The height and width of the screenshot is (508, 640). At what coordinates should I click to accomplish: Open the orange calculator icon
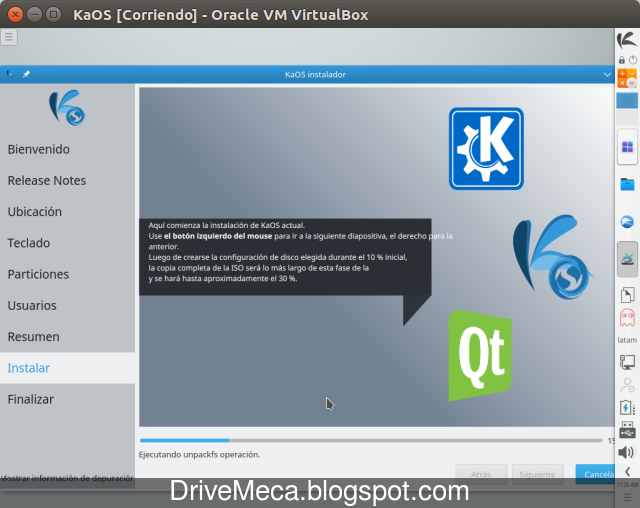point(627,78)
